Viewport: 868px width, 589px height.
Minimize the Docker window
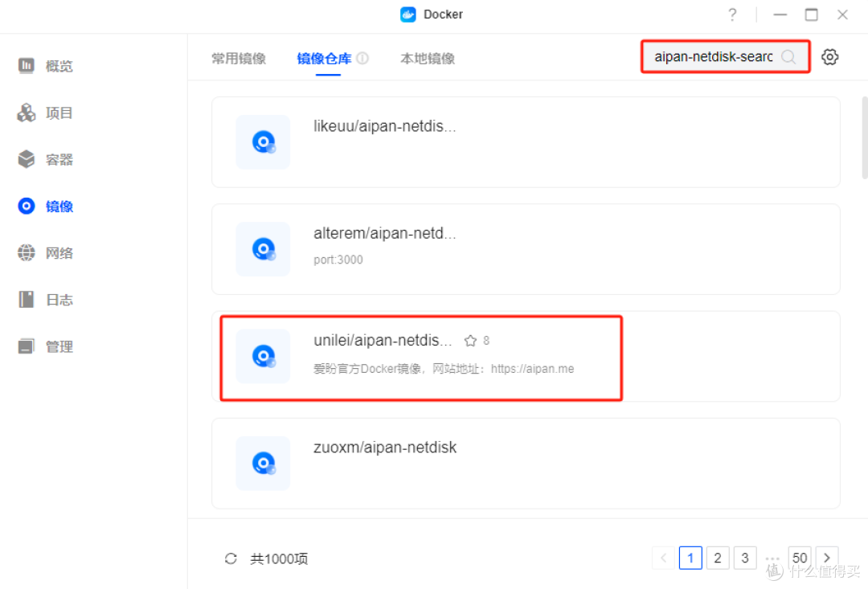click(x=780, y=14)
